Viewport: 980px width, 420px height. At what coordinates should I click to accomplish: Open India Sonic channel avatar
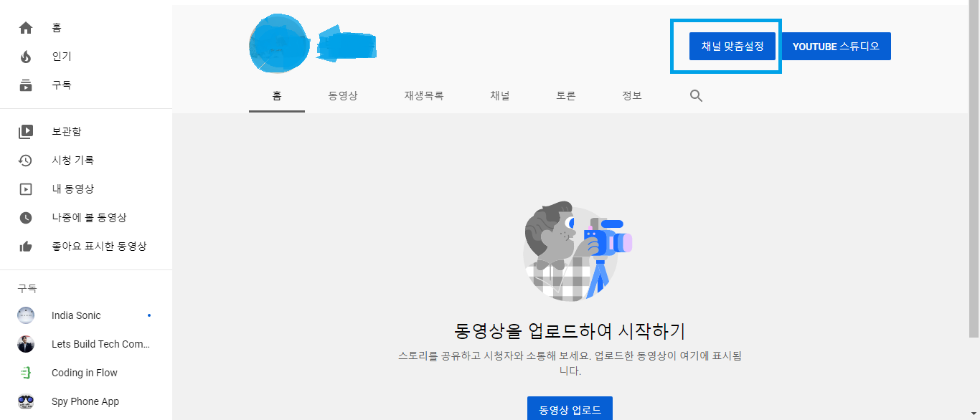point(26,315)
